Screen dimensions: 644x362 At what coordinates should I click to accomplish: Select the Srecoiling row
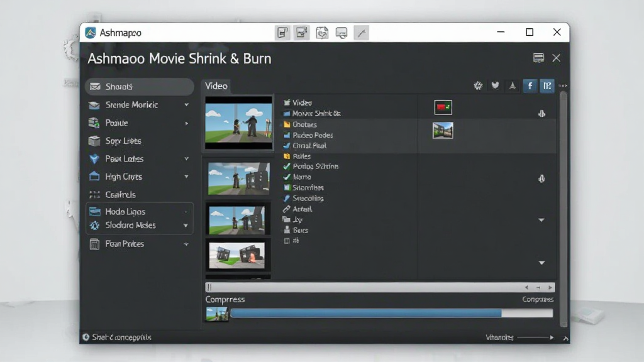point(304,198)
